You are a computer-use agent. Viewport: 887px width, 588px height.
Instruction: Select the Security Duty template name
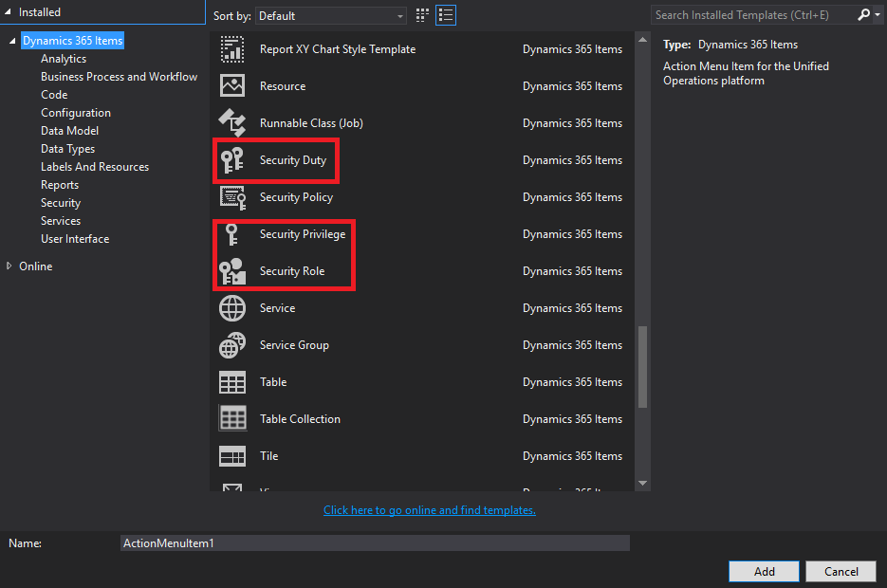click(x=293, y=160)
